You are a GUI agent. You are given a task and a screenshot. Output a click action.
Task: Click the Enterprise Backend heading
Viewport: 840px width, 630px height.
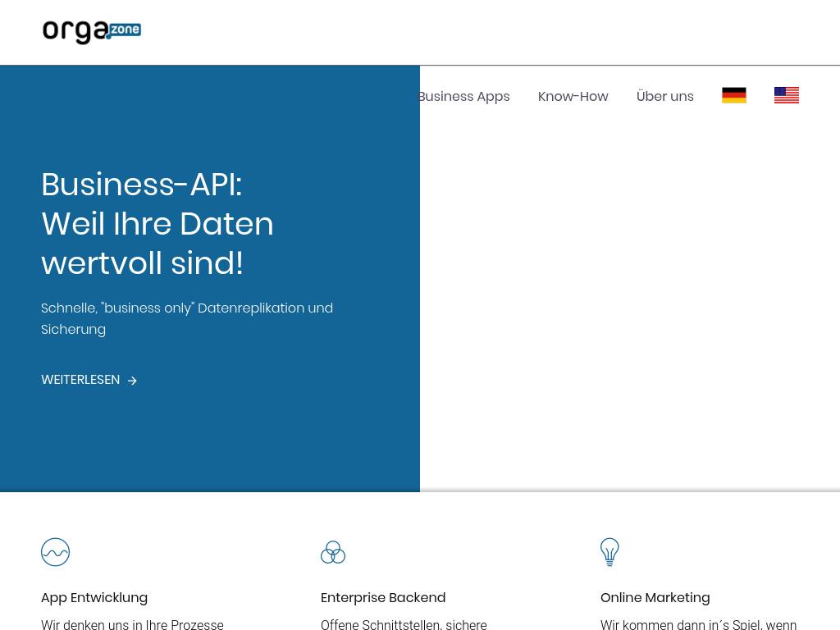point(383,598)
